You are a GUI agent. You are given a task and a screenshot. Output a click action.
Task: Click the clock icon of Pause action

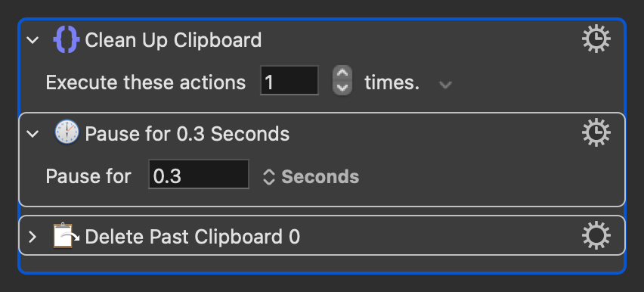(67, 132)
